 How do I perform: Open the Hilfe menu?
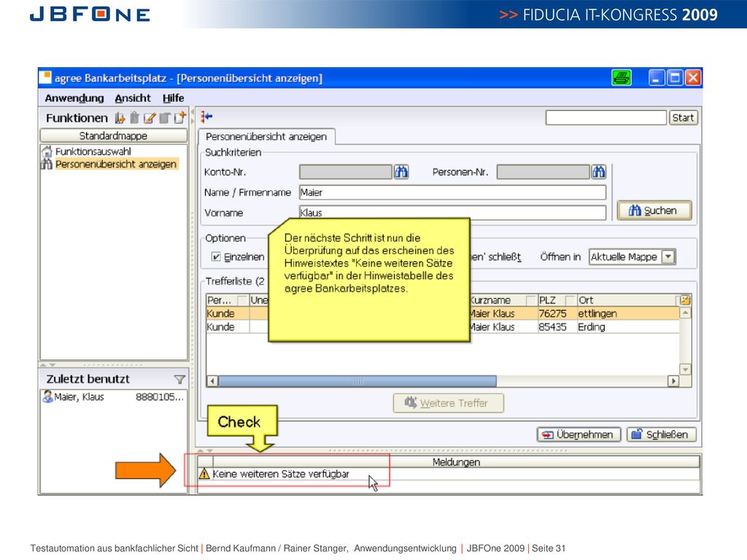174,98
